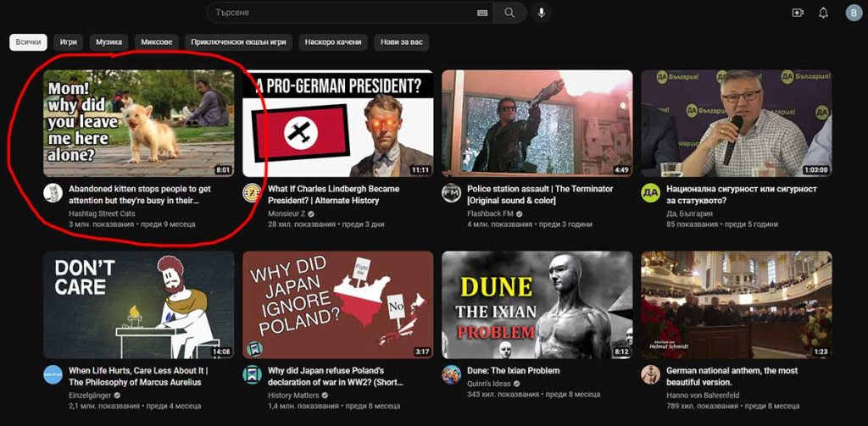Choose the 'Наскоро качени' filter chip

click(333, 41)
